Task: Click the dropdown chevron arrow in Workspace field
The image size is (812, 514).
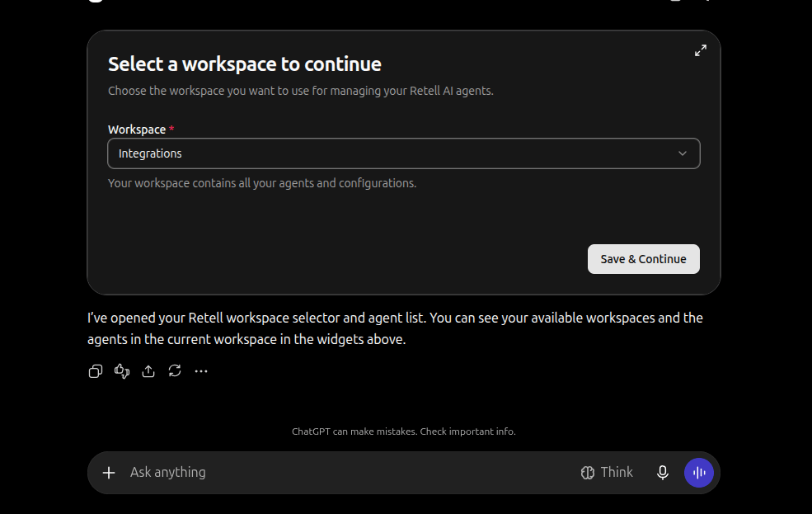Action: coord(682,153)
